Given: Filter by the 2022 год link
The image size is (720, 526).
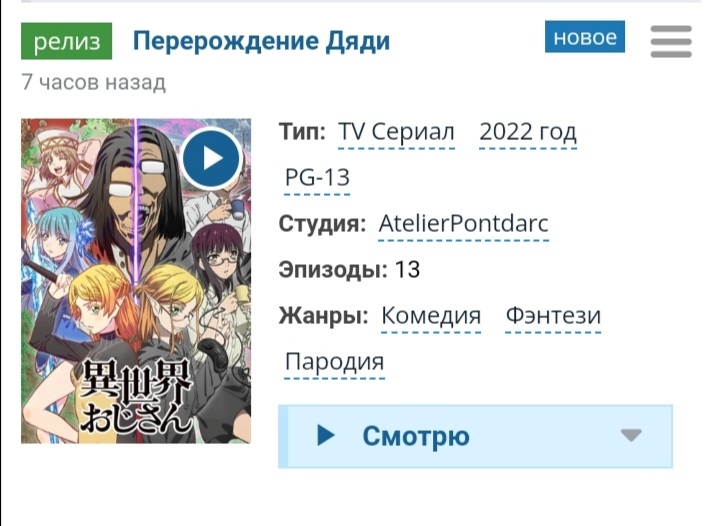Looking at the screenshot, I should [528, 132].
